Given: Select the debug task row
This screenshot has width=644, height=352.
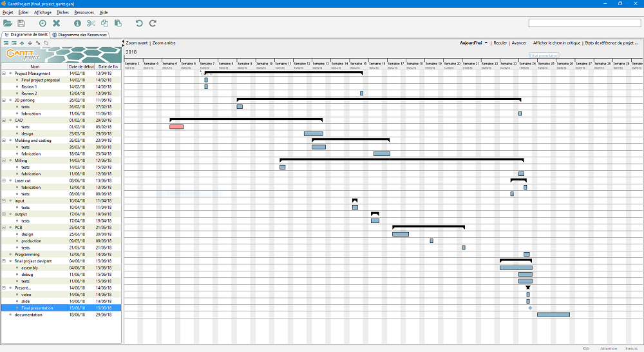Looking at the screenshot, I should coord(62,275).
